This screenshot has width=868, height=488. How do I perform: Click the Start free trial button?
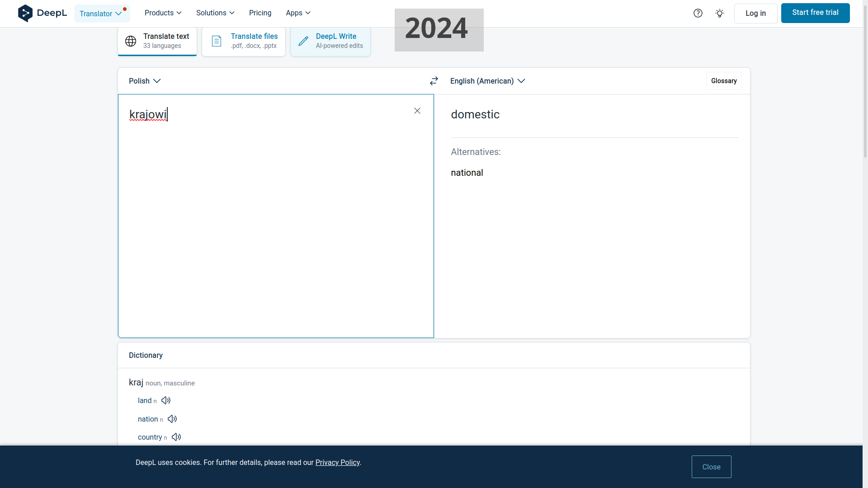click(x=815, y=13)
